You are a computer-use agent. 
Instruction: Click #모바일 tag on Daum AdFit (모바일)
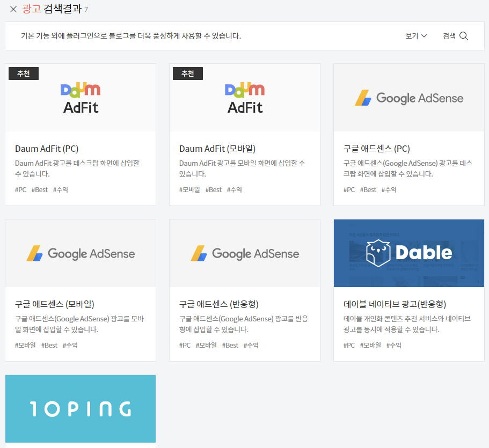(x=189, y=189)
